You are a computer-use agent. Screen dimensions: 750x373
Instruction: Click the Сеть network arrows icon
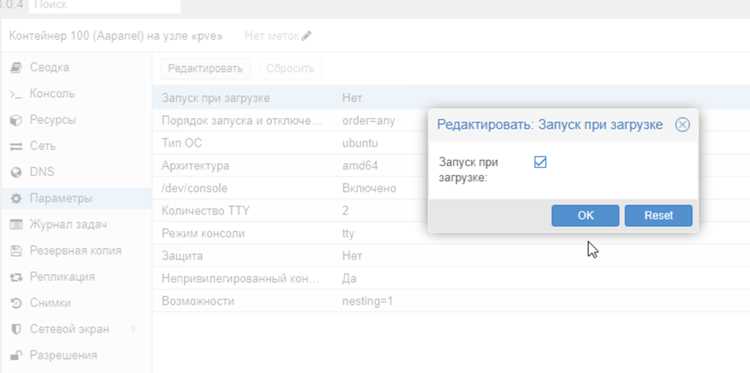16,146
